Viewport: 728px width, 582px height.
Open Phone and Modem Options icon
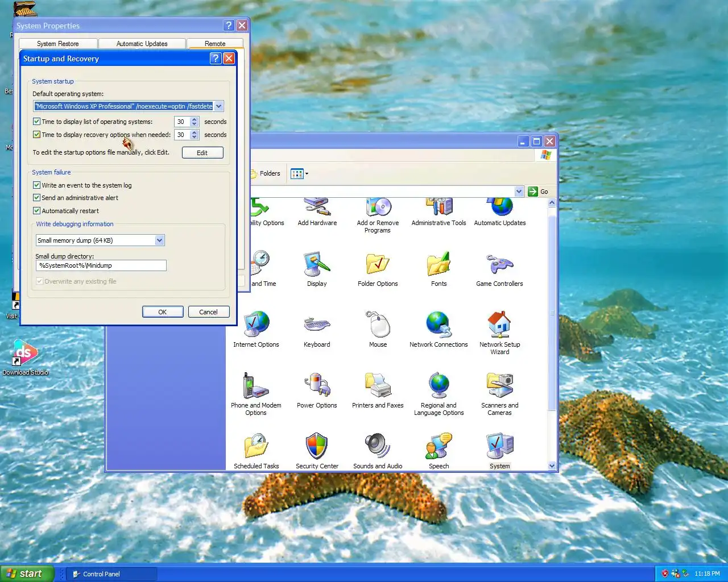tap(256, 394)
